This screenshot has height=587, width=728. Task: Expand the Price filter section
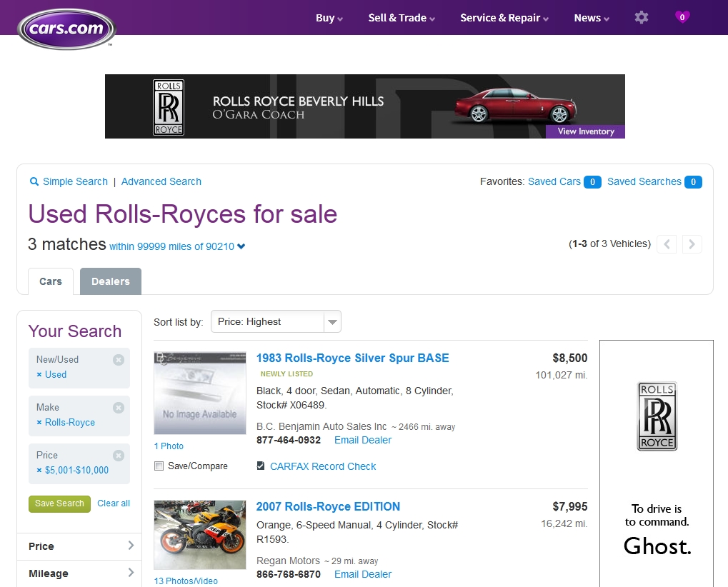[x=79, y=546]
